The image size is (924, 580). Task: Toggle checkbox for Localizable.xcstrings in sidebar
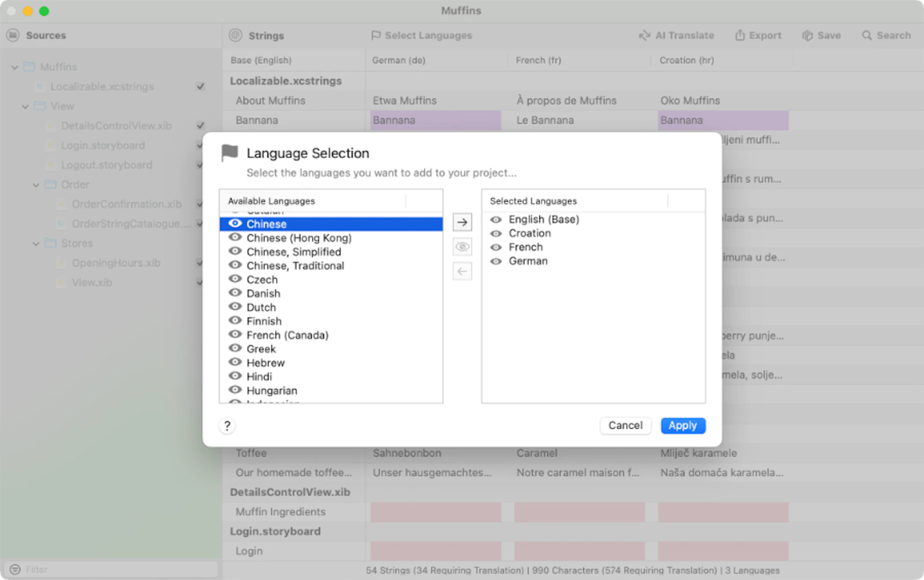pyautogui.click(x=200, y=87)
